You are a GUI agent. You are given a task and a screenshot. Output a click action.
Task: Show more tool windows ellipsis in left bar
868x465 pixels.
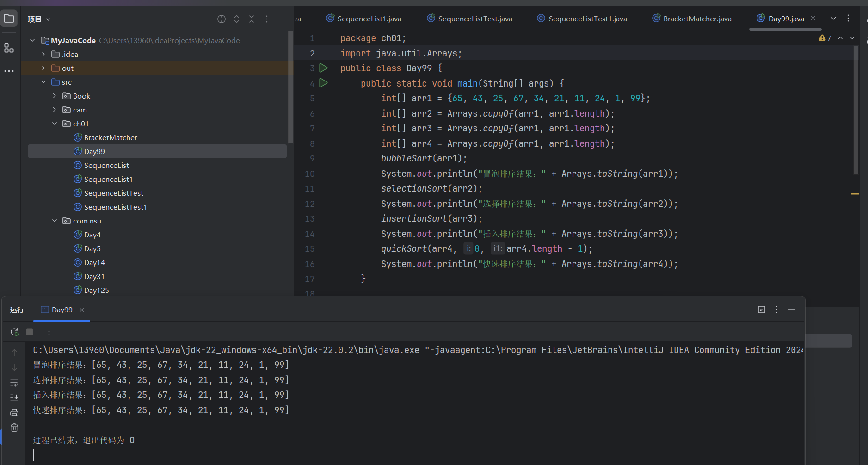coord(9,71)
